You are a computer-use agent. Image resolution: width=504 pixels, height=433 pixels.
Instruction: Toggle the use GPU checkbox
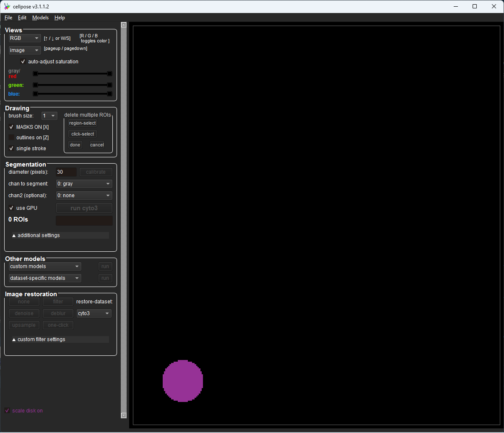click(11, 208)
